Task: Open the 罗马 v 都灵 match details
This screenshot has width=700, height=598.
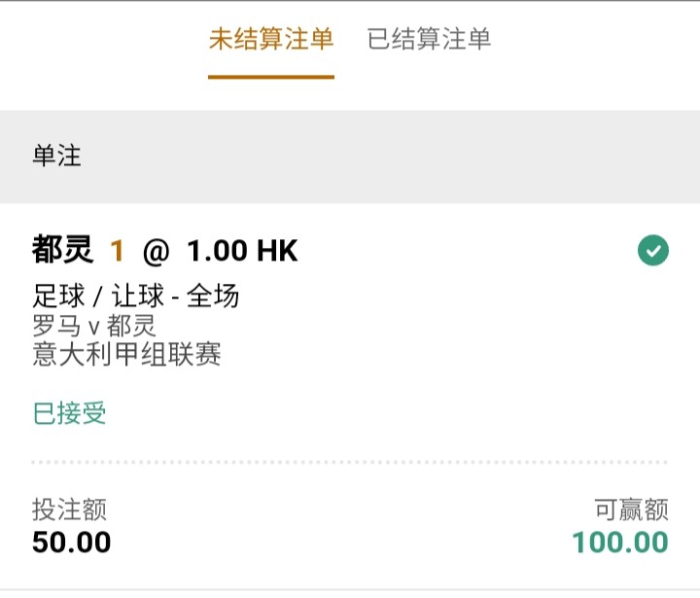Action: 94,325
